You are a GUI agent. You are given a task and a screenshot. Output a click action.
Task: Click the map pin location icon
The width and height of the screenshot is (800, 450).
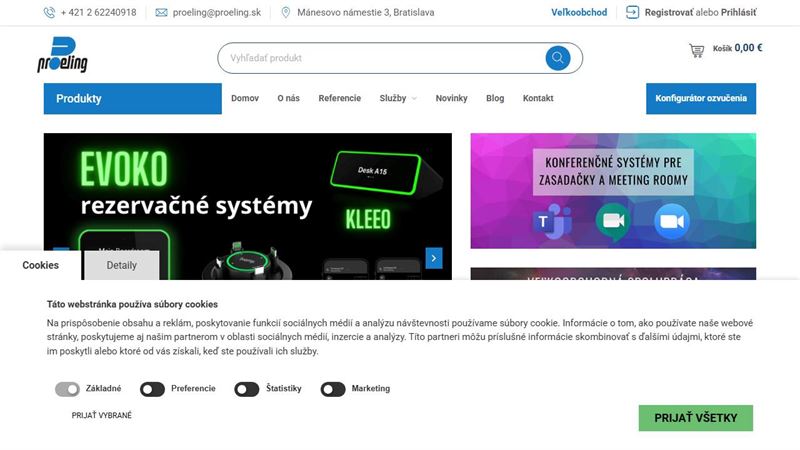tap(286, 12)
